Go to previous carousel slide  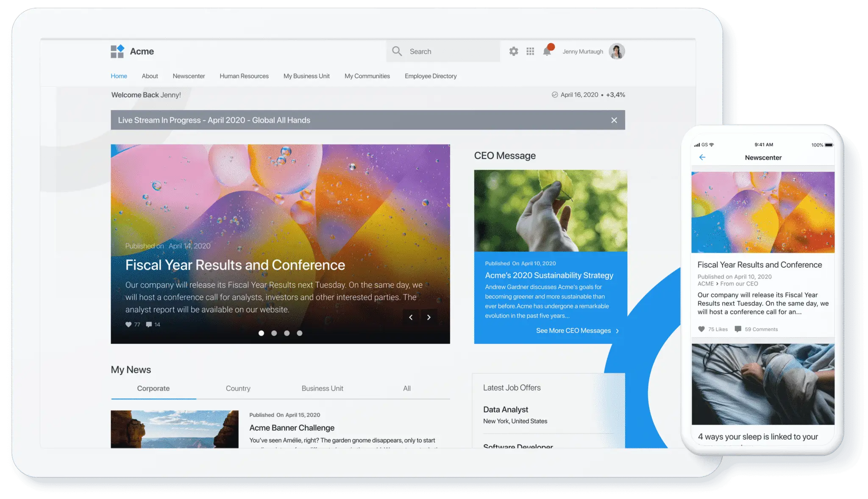[x=411, y=317]
